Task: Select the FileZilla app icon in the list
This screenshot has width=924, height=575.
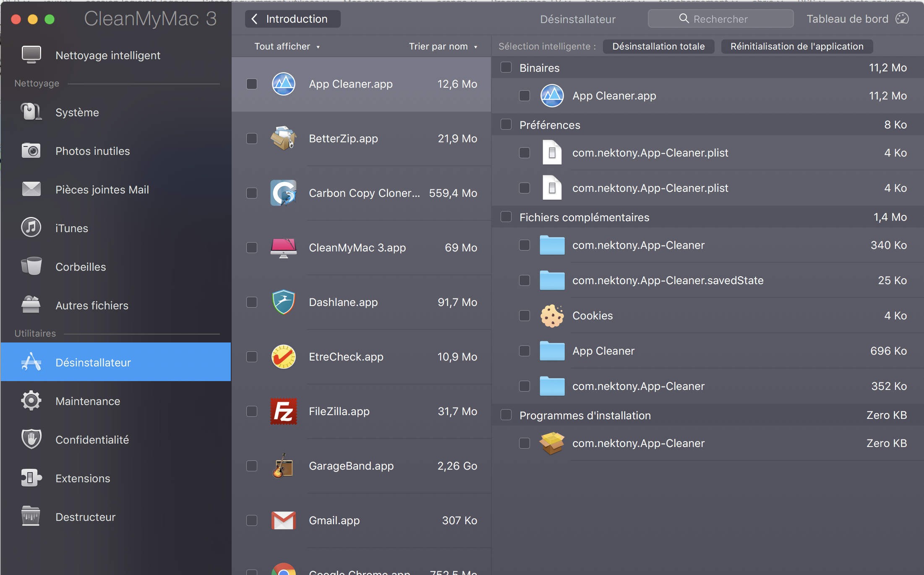Action: [x=284, y=411]
